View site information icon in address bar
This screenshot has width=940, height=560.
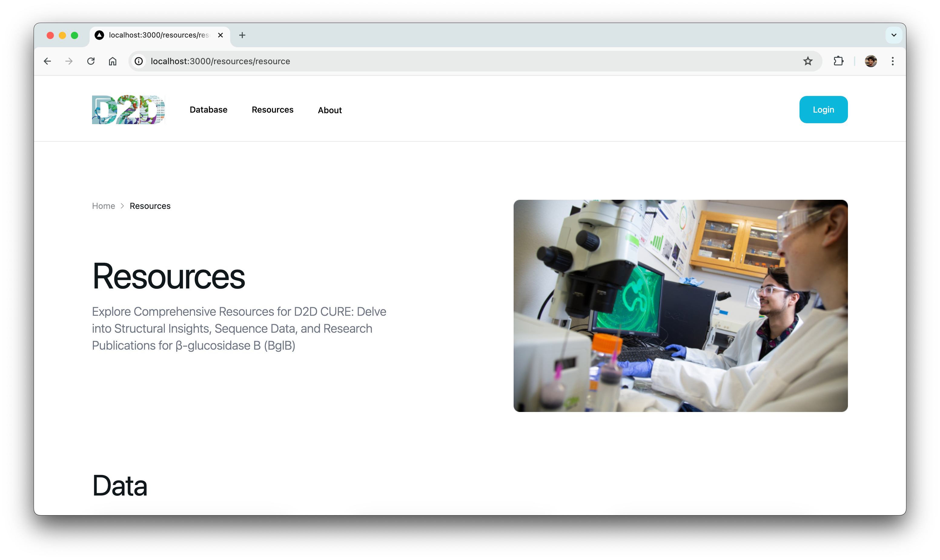[x=139, y=61]
